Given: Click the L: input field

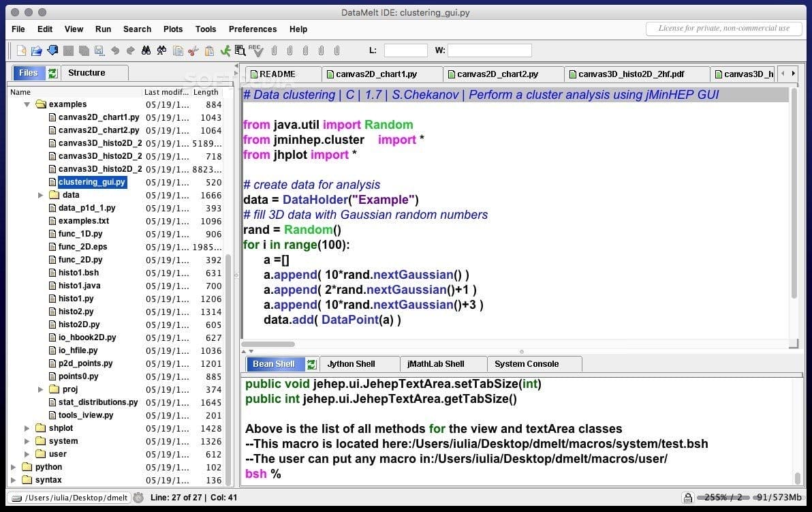Looking at the screenshot, I should pos(405,50).
